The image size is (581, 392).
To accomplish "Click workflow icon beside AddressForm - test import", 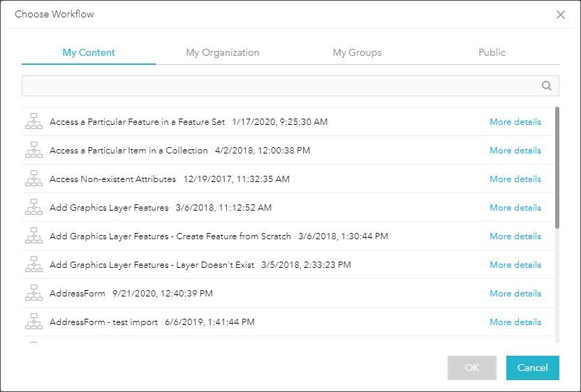I will [x=34, y=321].
